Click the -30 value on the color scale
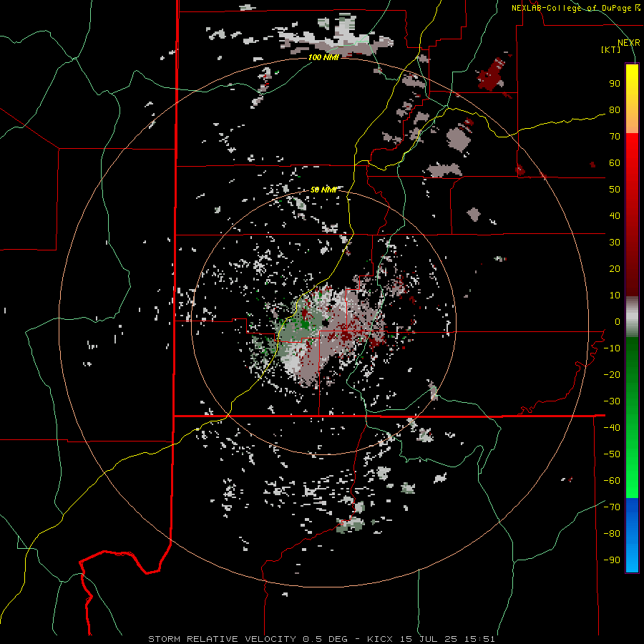 click(x=612, y=401)
